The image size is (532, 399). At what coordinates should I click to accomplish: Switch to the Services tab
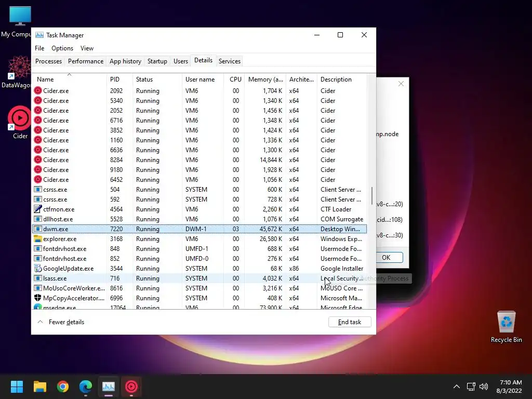coord(229,61)
